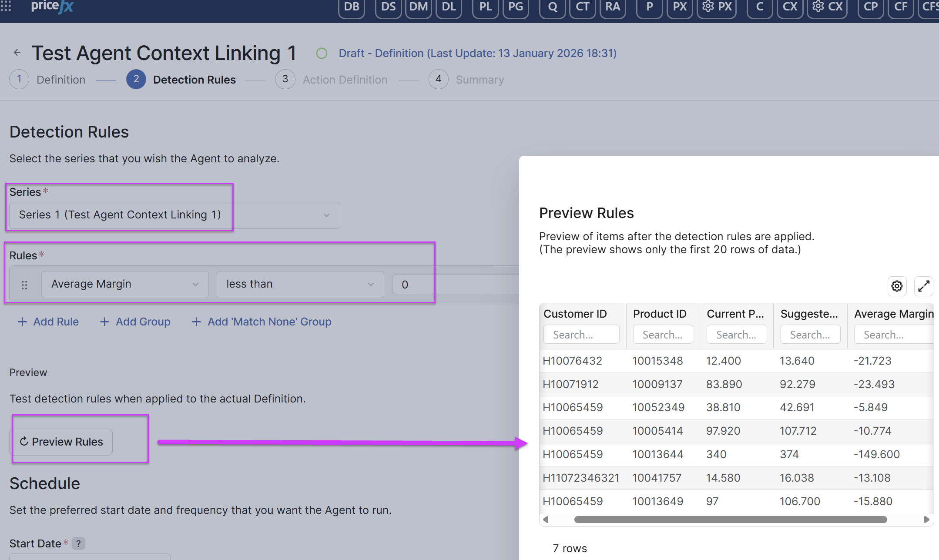939x560 pixels.
Task: Open the Series dropdown
Action: pos(174,215)
